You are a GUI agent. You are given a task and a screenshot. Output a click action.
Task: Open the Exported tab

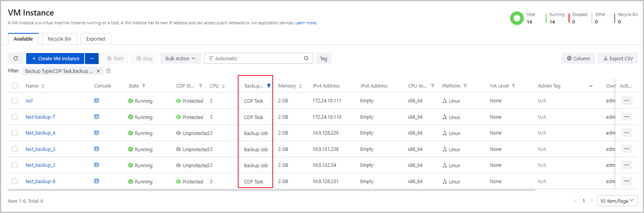(x=96, y=39)
